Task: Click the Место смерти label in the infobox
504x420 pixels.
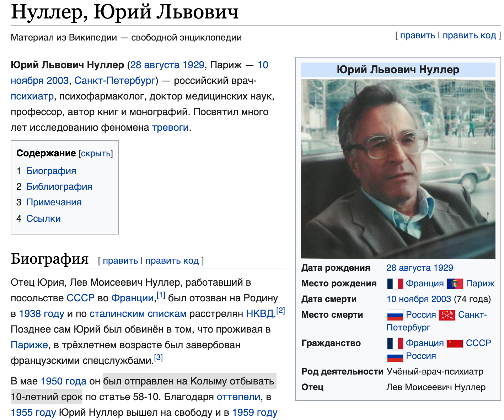Action: pos(332,315)
